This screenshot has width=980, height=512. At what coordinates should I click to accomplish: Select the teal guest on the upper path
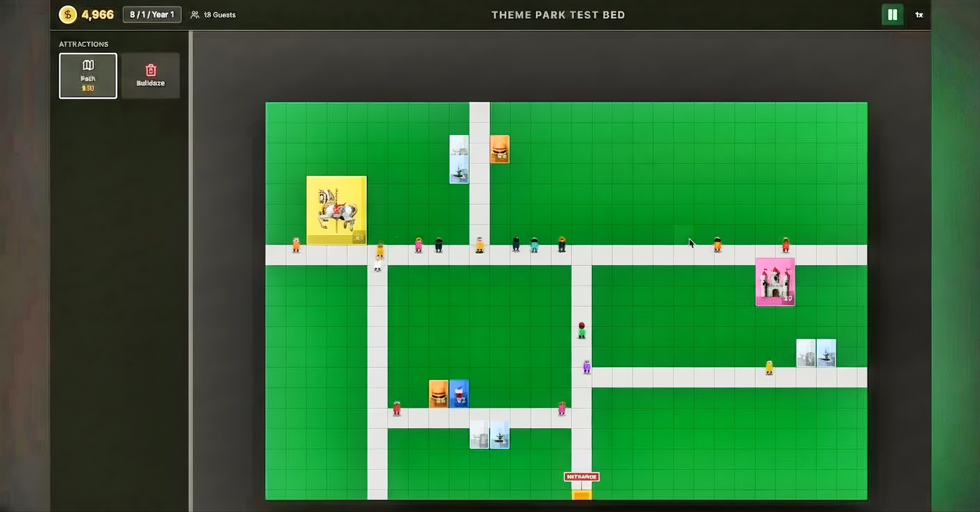tap(535, 245)
